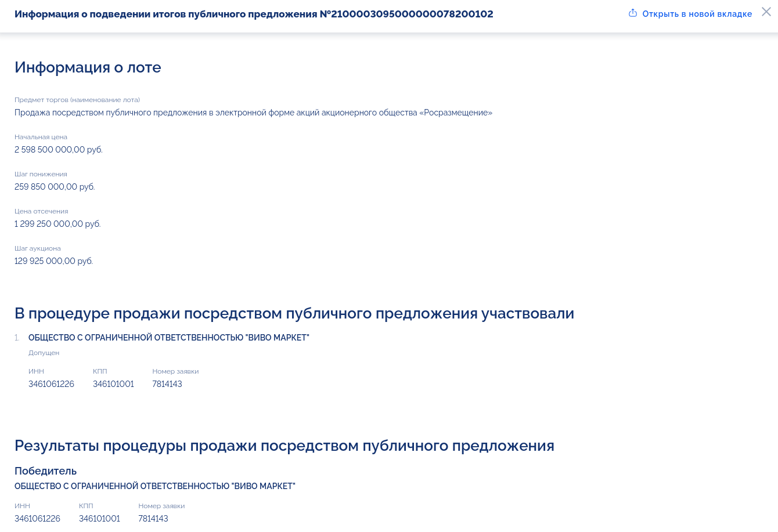Click the winner name under 'Победитель'
Viewport: 778px width, 532px height.
coord(155,486)
